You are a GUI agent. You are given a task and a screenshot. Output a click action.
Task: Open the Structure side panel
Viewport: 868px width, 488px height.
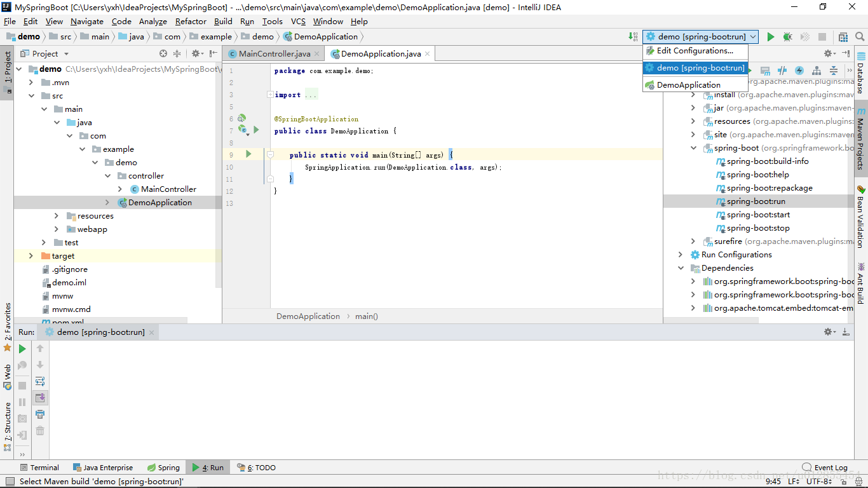coord(8,427)
